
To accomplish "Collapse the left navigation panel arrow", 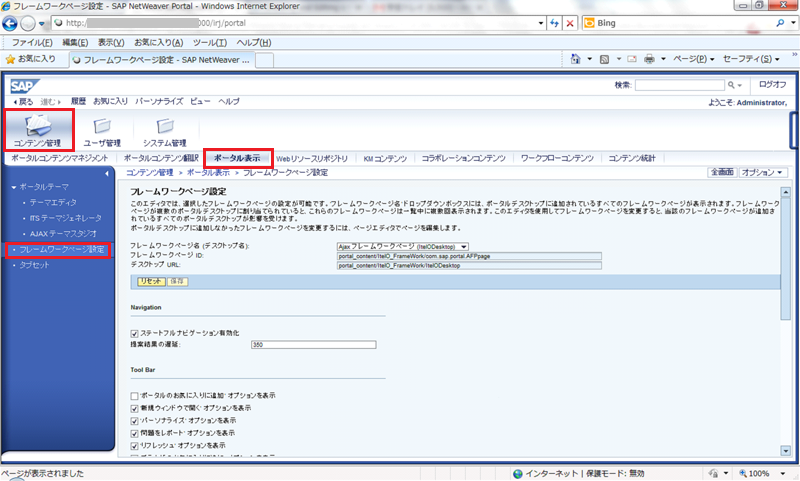I will (106, 173).
